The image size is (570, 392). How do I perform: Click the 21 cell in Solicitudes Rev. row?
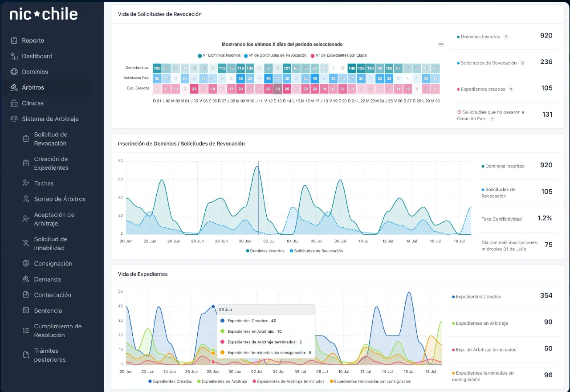pyautogui.click(x=184, y=78)
